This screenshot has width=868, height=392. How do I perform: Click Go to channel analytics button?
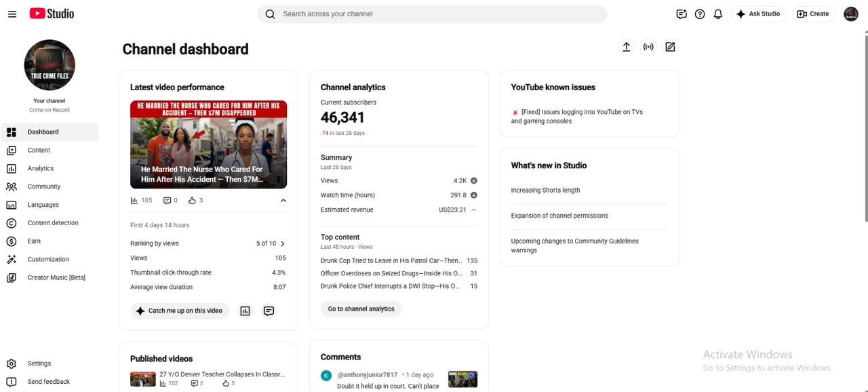(x=361, y=309)
